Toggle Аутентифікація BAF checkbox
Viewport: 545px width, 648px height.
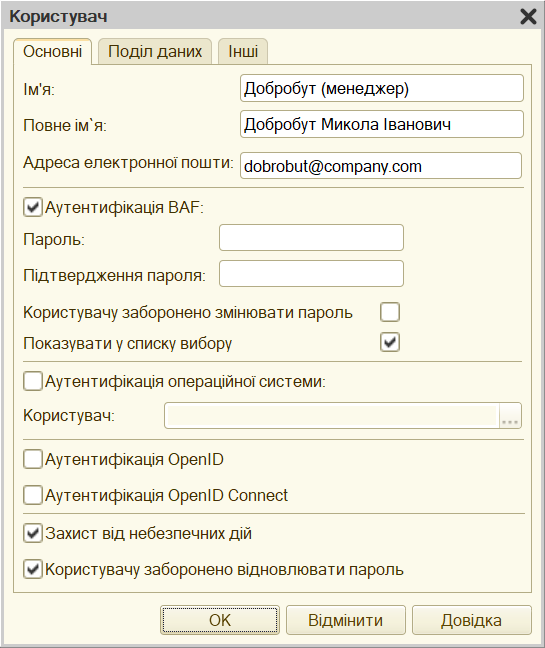[33, 207]
